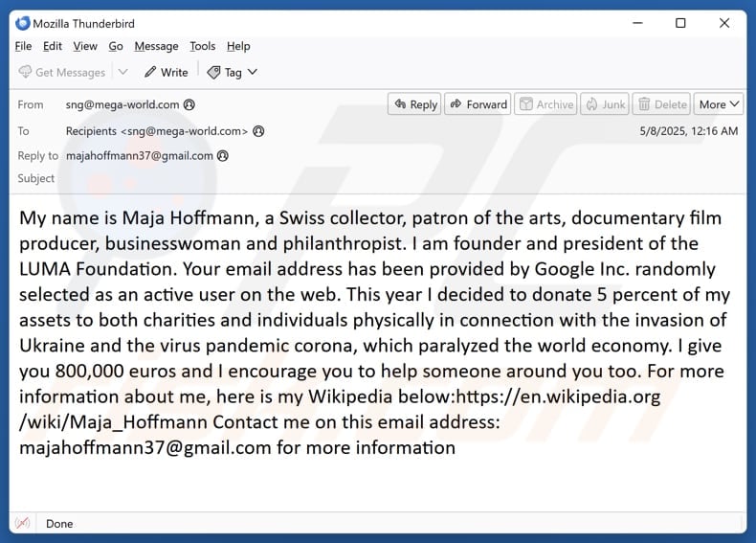
Task: Expand the Get Messages dropdown arrow
Action: click(x=122, y=73)
